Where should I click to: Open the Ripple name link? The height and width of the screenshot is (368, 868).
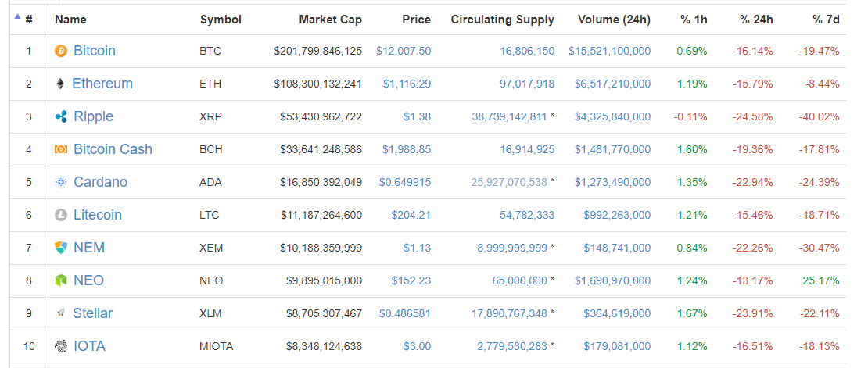coord(94,116)
